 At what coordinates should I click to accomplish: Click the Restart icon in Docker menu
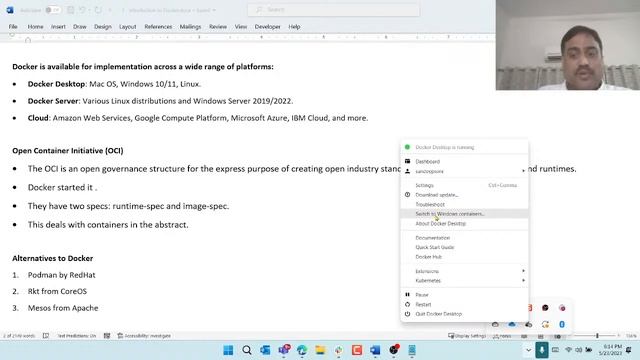point(407,304)
